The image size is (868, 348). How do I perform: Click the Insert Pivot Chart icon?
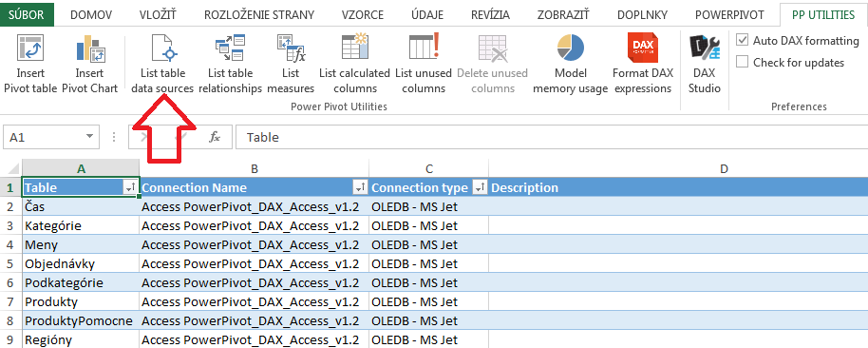[x=90, y=48]
